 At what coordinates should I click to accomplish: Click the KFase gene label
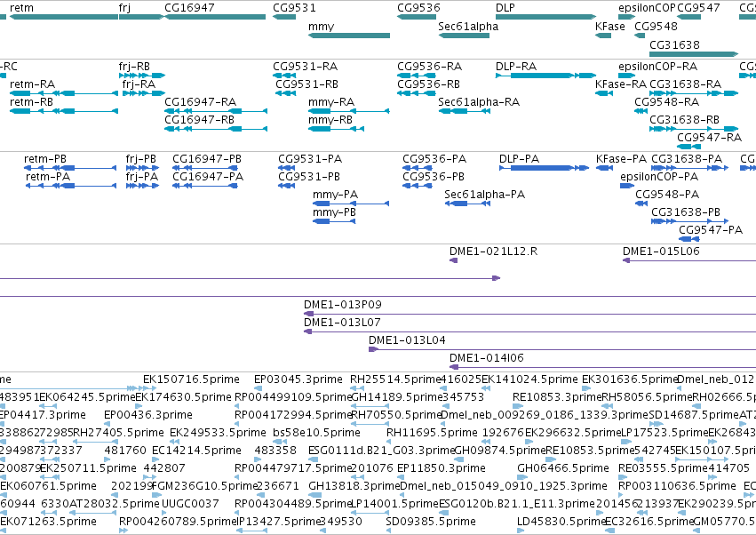[x=610, y=26]
